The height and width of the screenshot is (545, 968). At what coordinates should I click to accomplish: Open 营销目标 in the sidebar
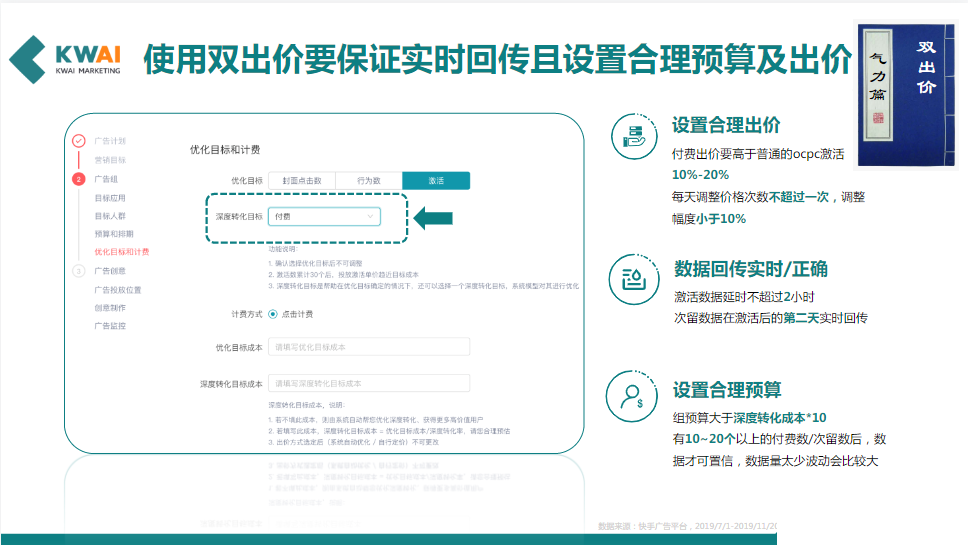click(110, 160)
